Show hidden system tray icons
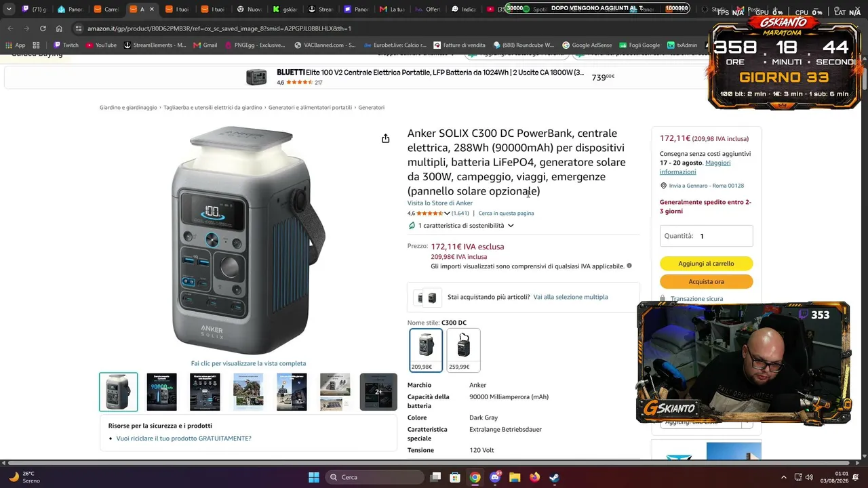Viewport: 868px width, 488px height. pos(784,477)
